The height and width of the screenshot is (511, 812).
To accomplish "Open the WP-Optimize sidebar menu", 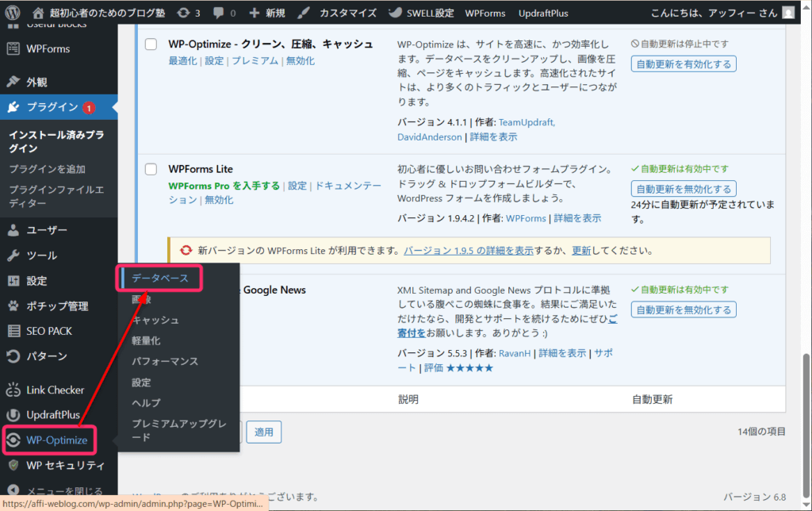I will pos(56,440).
